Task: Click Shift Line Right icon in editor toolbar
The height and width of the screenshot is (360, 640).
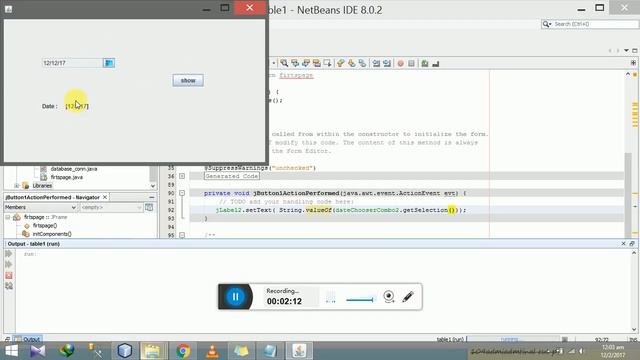Action: (387, 63)
